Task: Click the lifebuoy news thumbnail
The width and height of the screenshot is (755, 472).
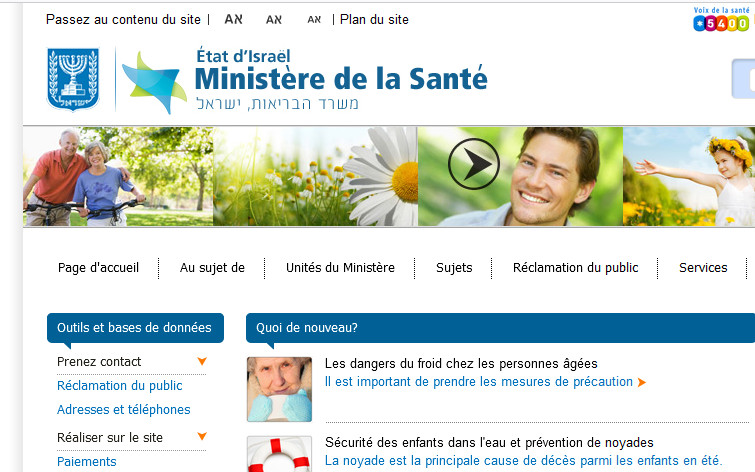Action: (279, 454)
